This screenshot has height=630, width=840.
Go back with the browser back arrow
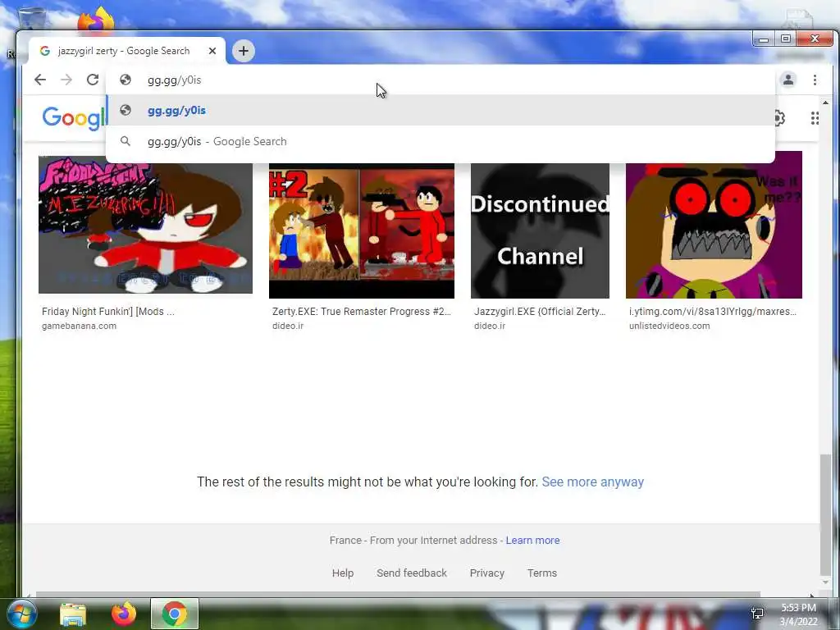click(40, 80)
